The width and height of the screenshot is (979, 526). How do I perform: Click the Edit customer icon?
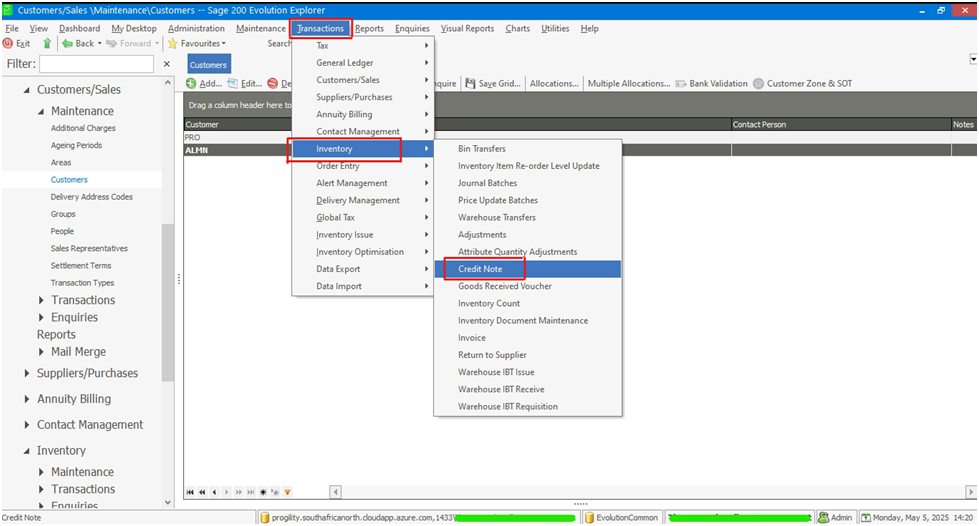pyautogui.click(x=232, y=83)
